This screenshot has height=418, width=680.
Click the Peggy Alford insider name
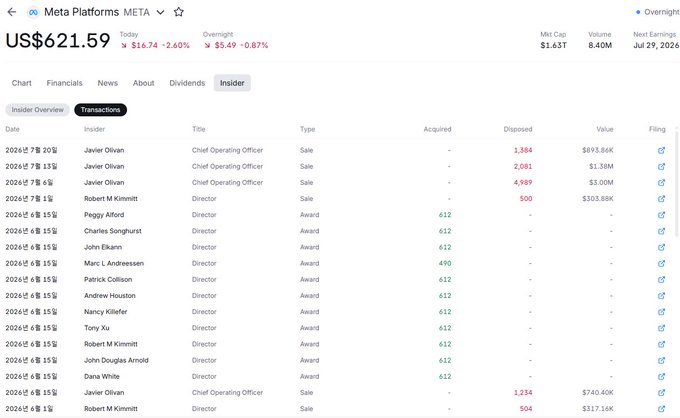click(x=104, y=215)
